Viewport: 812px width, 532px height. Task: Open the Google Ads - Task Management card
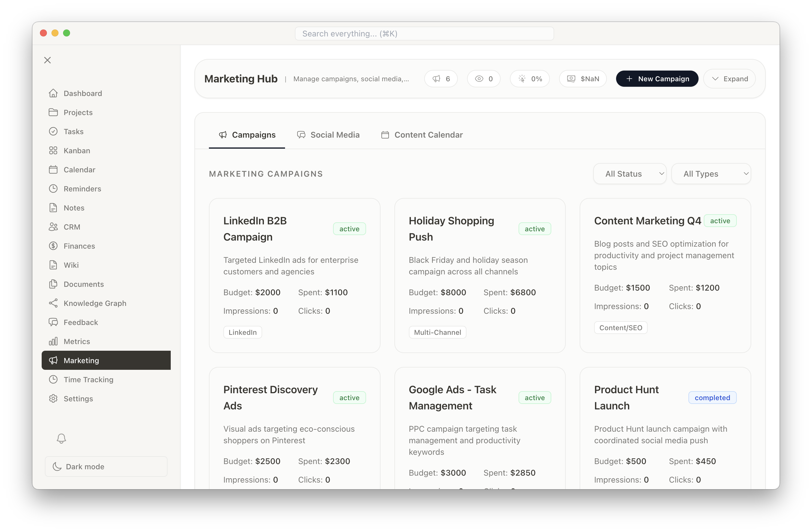tap(480, 428)
